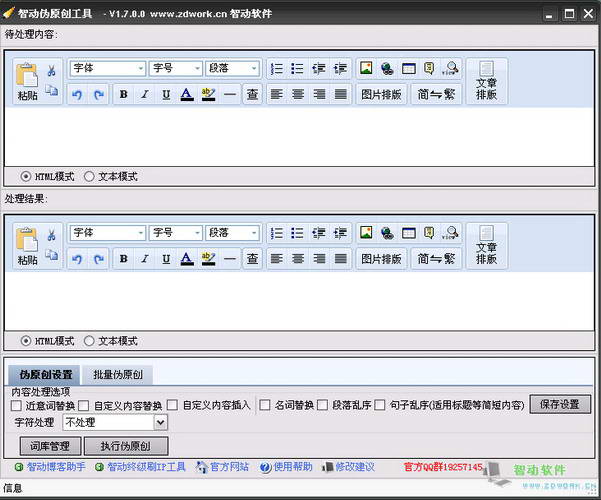Viewport: 601px width, 500px height.
Task: Switch to the 批量伪原创 tab
Action: point(117,375)
